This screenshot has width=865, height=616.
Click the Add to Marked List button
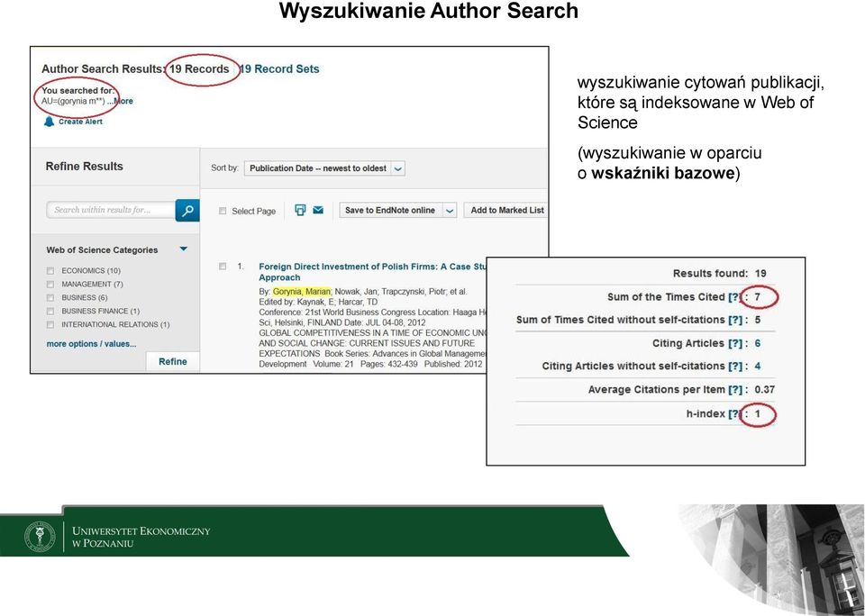point(507,210)
